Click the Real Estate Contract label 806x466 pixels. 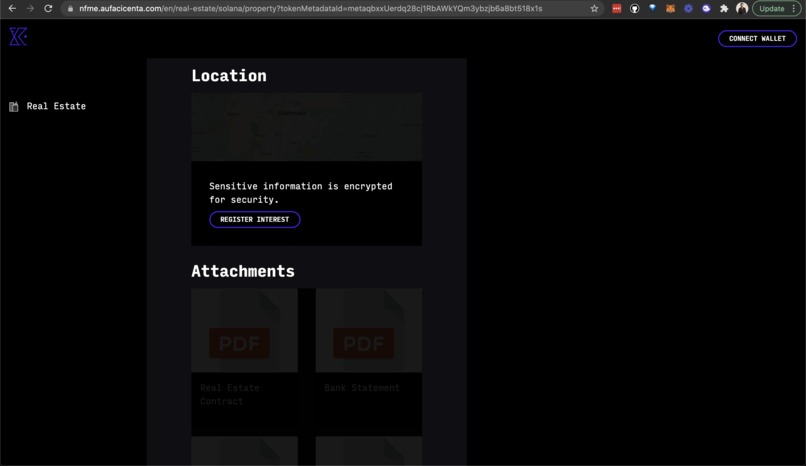[230, 395]
